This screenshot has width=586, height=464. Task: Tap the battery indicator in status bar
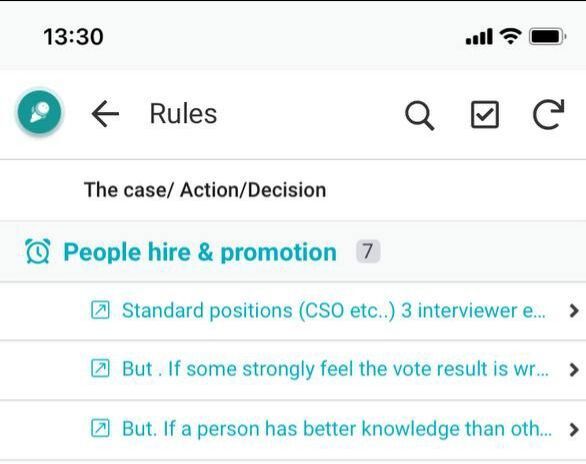547,37
